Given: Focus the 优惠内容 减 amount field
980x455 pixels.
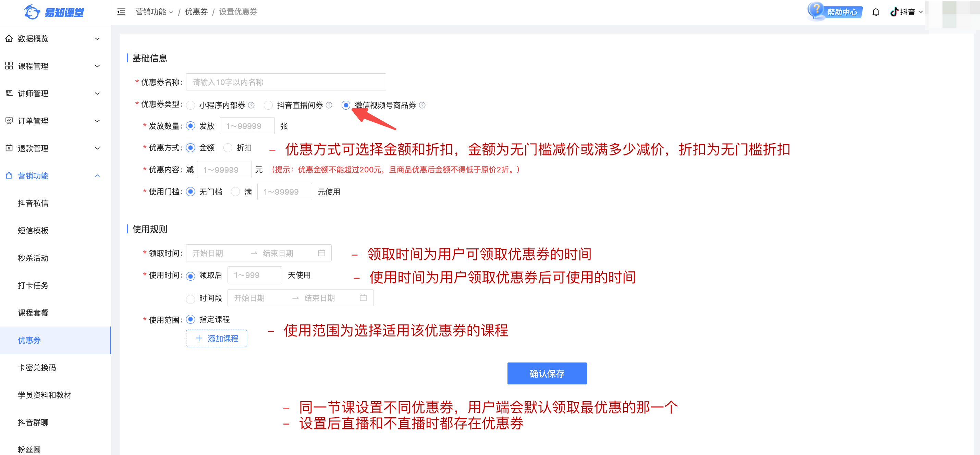Looking at the screenshot, I should [x=224, y=170].
